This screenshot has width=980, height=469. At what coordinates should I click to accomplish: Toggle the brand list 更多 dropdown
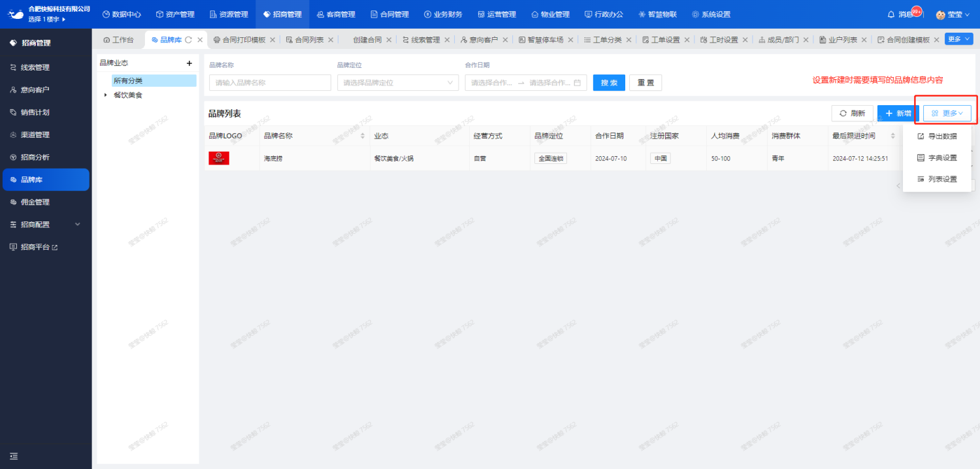pos(947,113)
